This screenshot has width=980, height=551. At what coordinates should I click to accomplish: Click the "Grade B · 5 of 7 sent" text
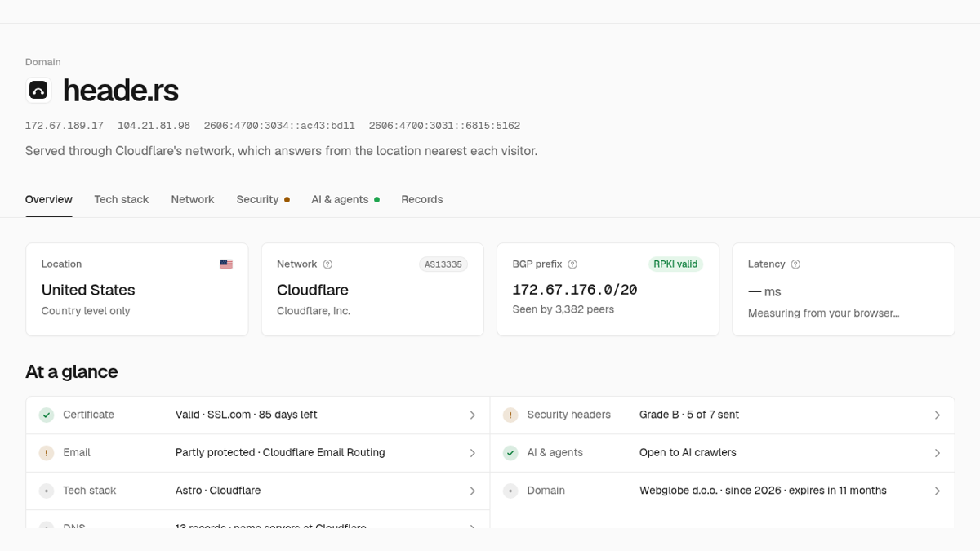click(x=689, y=415)
